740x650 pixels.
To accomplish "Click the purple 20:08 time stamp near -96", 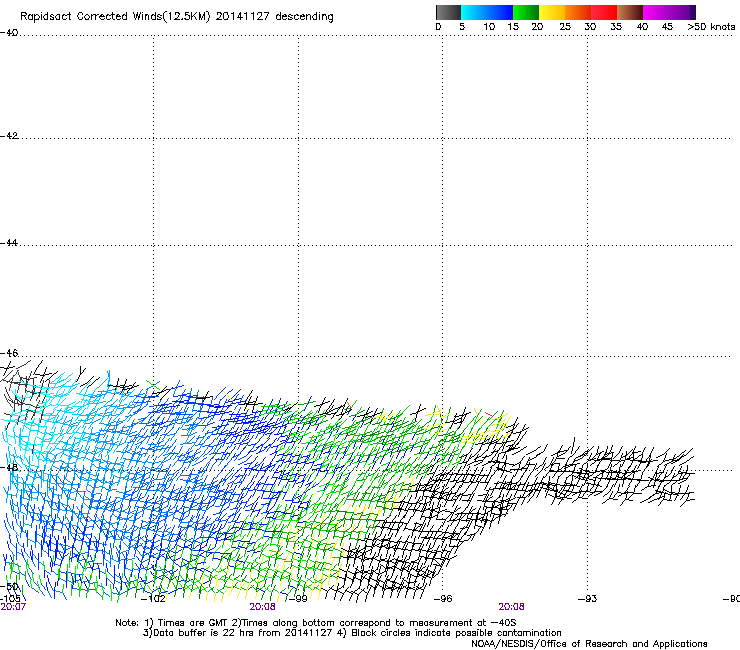I will [x=512, y=607].
